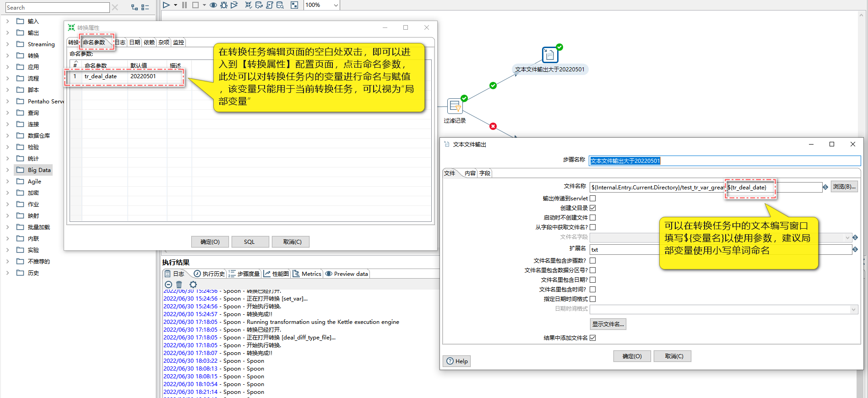Pause the running transformation
The width and height of the screenshot is (868, 398).
pyautogui.click(x=184, y=5)
